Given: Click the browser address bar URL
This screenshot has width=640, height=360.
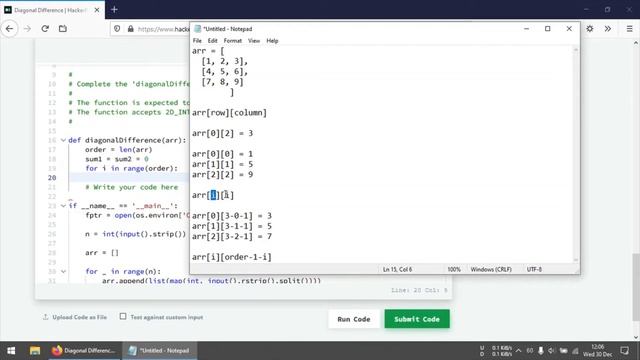Looking at the screenshot, I should pos(163,29).
